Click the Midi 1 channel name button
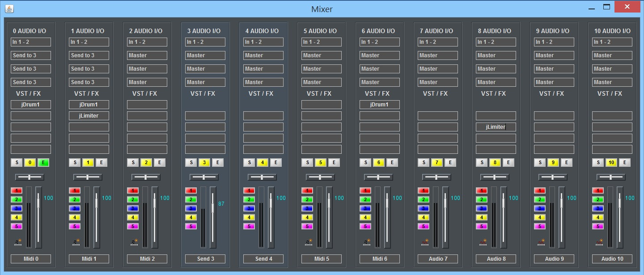This screenshot has width=644, height=275. tap(89, 259)
